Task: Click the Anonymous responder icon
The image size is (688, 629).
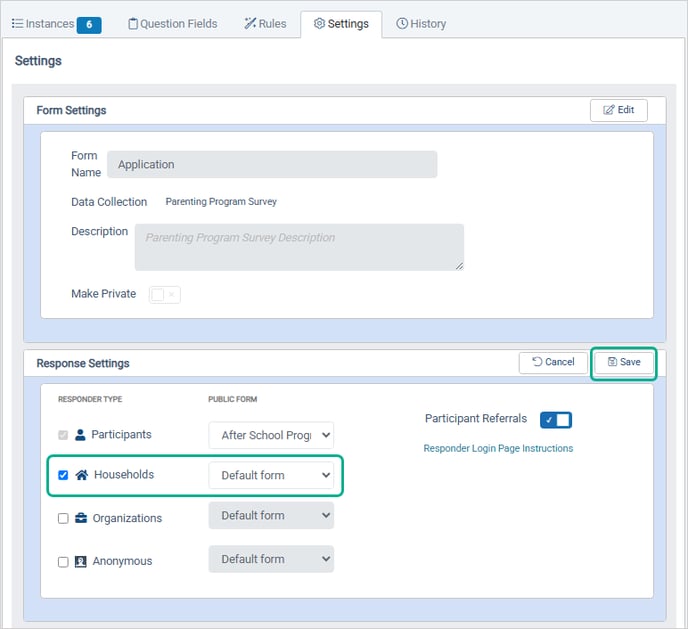Action: [80, 561]
